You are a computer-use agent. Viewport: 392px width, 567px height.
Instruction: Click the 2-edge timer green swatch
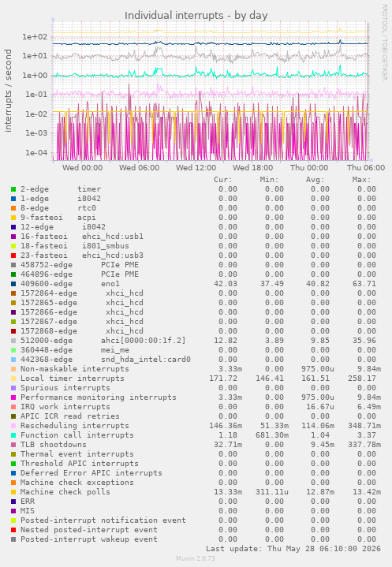tap(13, 189)
